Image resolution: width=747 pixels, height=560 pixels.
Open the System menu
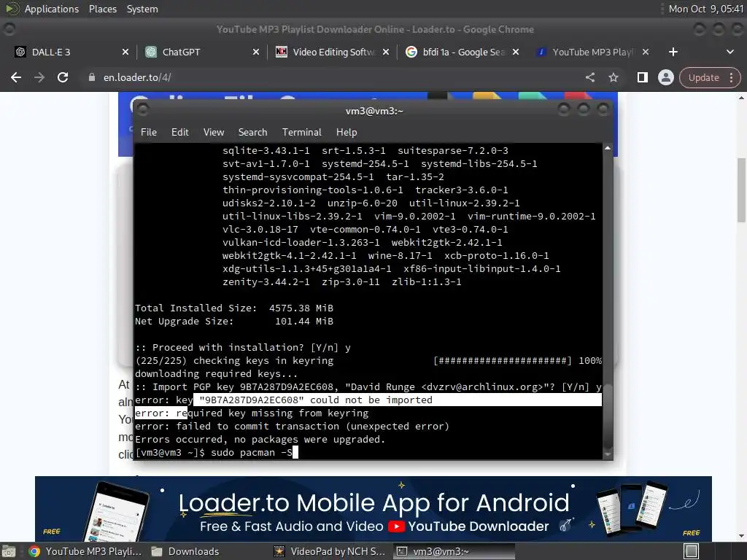pos(142,9)
